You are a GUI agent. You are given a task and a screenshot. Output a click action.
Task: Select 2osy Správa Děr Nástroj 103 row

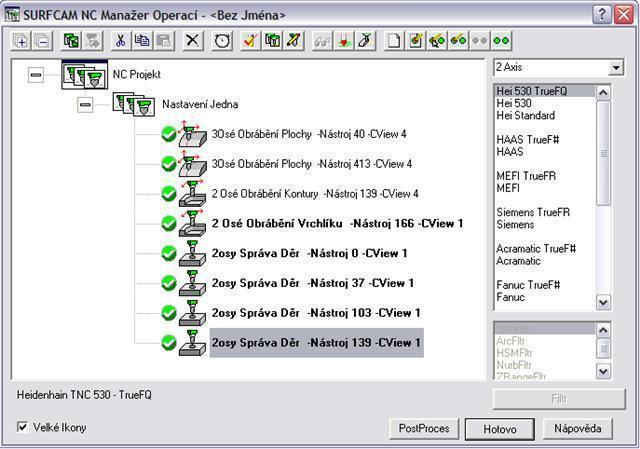pyautogui.click(x=316, y=313)
